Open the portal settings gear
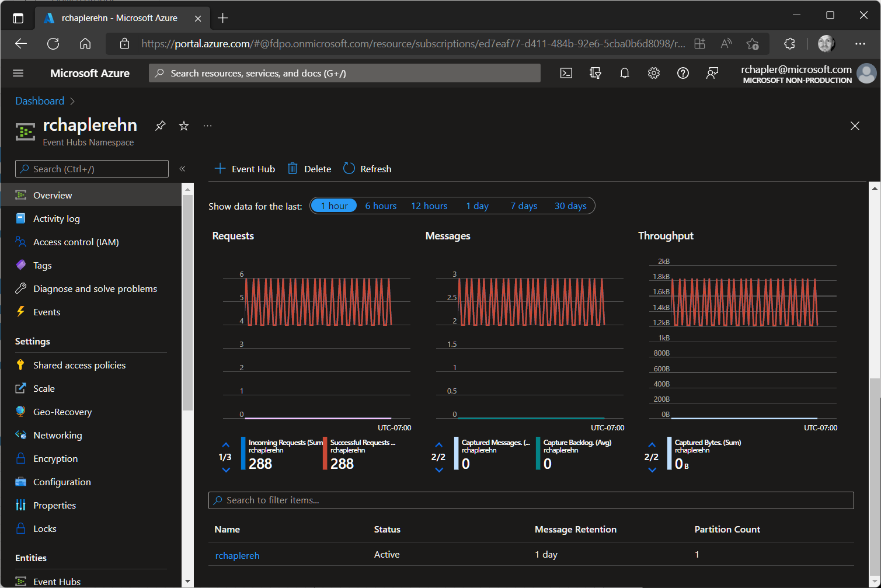This screenshot has width=881, height=588. (x=653, y=72)
